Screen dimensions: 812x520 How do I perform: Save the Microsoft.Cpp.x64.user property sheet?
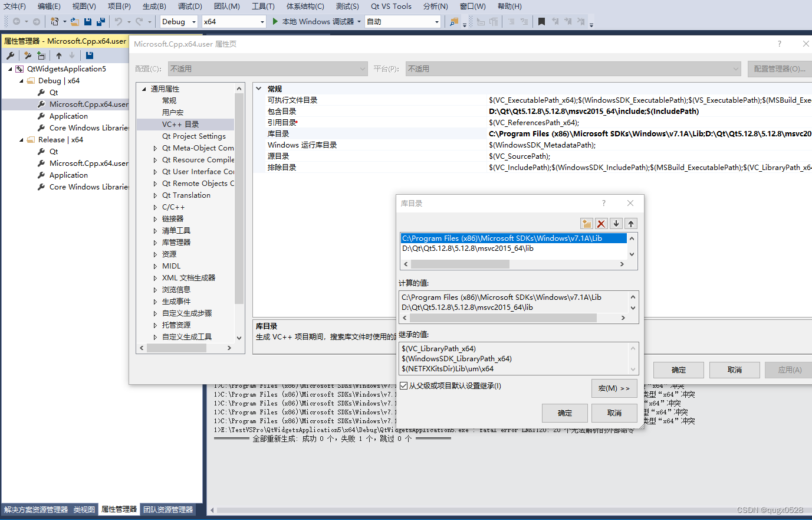(x=88, y=55)
